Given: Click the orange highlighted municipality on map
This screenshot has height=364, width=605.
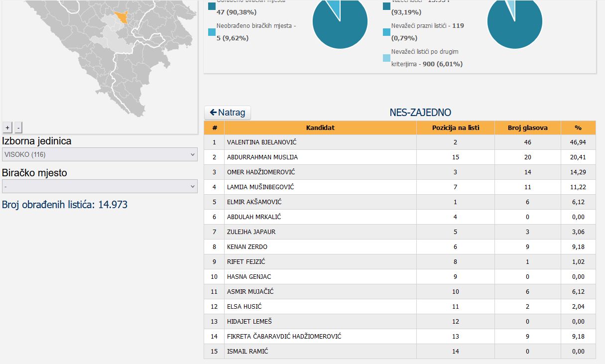Looking at the screenshot, I should point(121,17).
